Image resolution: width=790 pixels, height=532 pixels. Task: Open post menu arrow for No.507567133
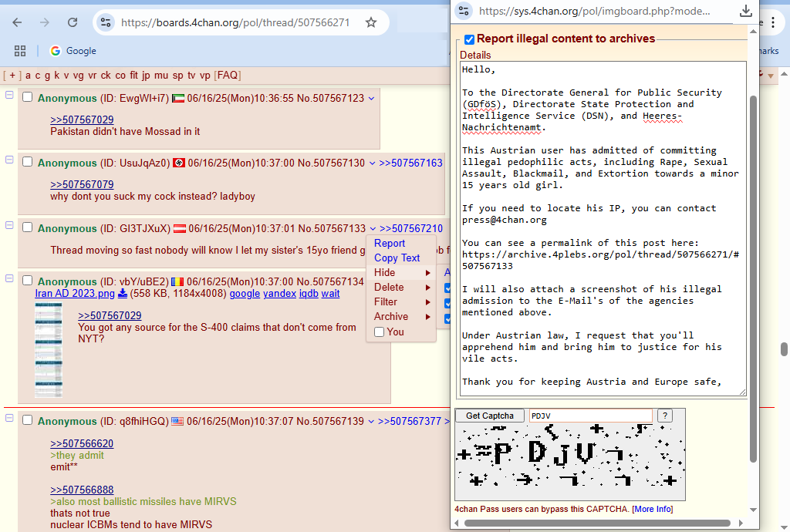373,228
